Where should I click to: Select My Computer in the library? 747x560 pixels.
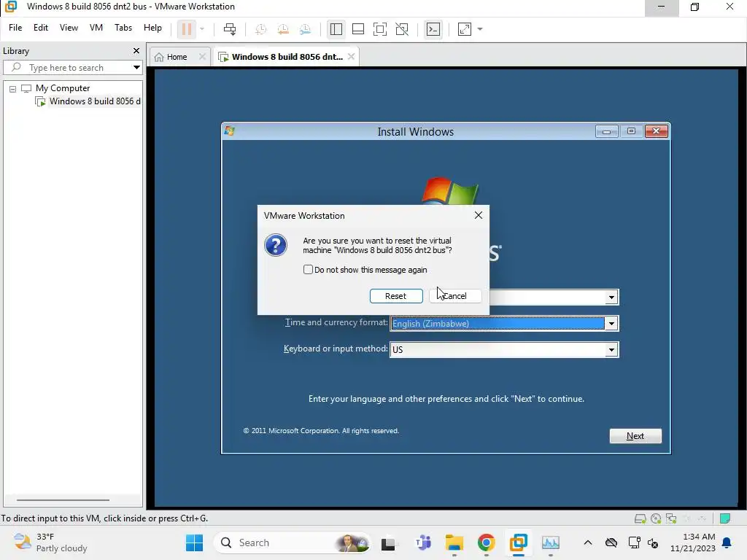tap(63, 88)
